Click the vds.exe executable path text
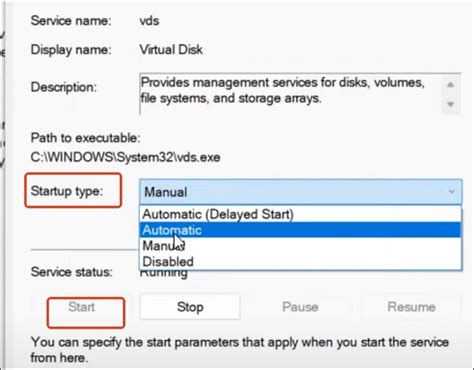474x370 pixels. pyautogui.click(x=125, y=157)
